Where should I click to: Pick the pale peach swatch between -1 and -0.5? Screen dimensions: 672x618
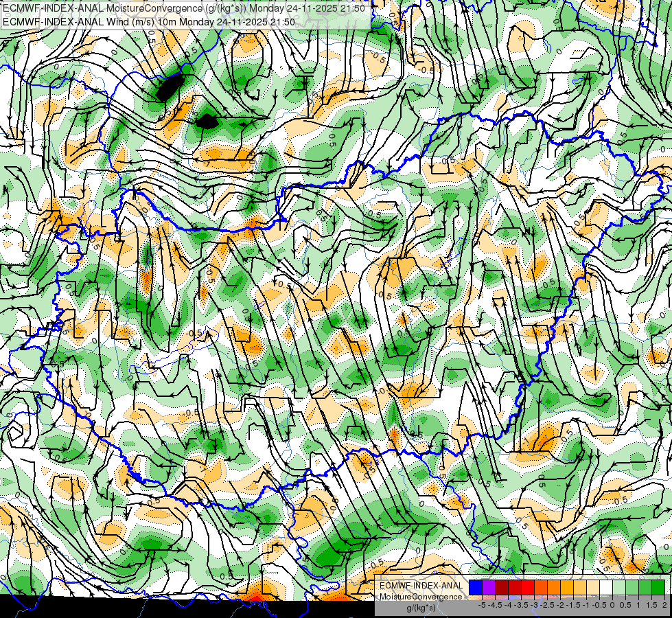593,588
